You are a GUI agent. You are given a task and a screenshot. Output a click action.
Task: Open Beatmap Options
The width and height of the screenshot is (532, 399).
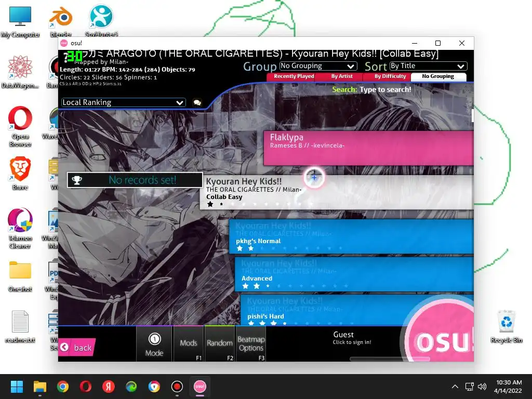click(x=251, y=344)
